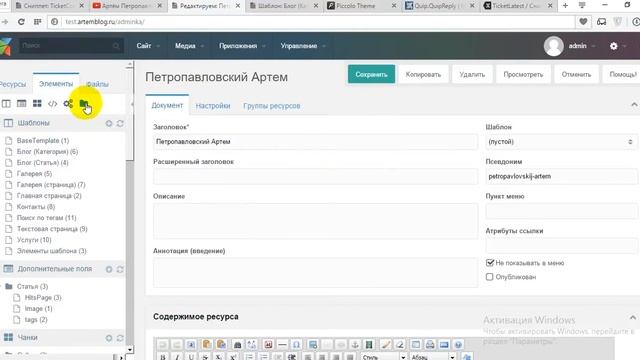Switch to the Файлы sidebar tab
The height and width of the screenshot is (360, 640).
tap(97, 84)
